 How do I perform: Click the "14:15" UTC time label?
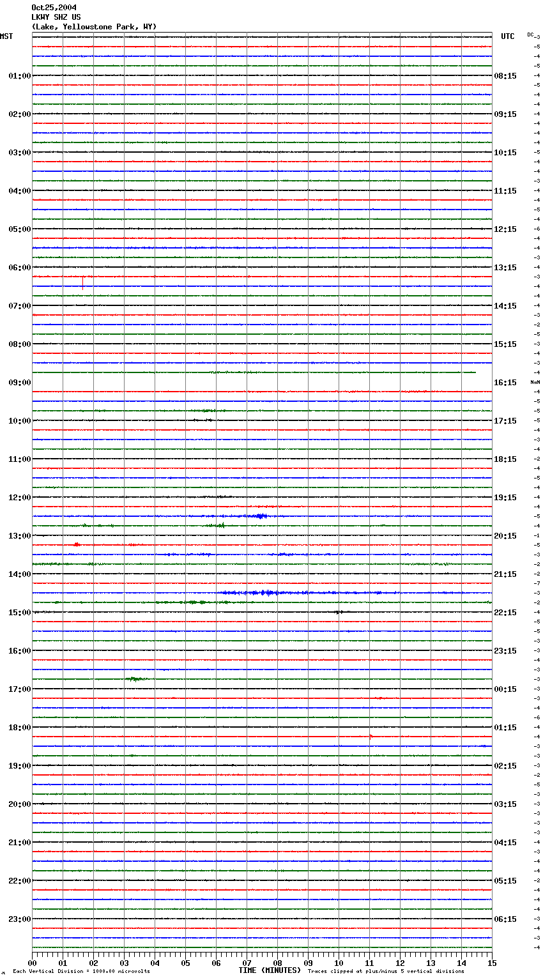(x=505, y=306)
